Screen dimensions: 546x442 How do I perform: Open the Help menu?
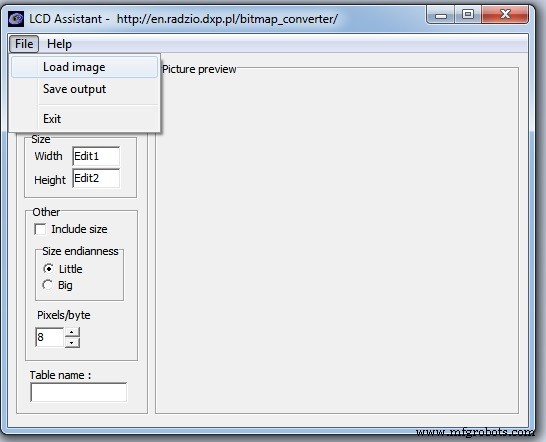coord(60,44)
